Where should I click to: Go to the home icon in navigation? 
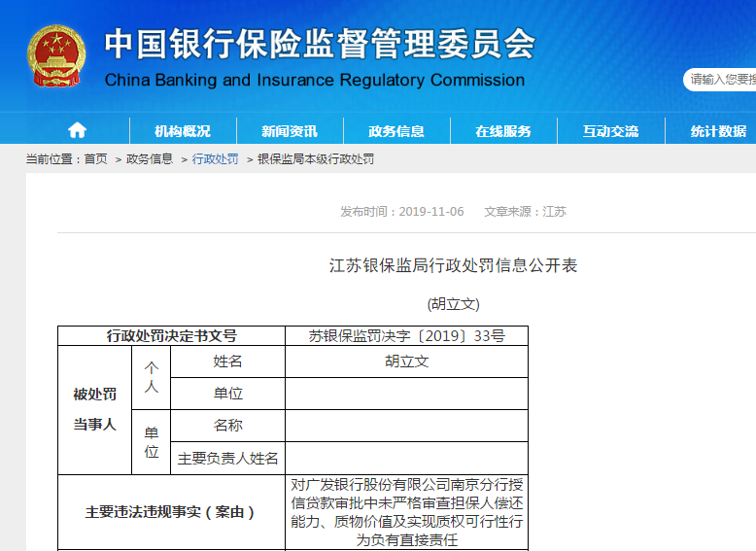(x=77, y=130)
